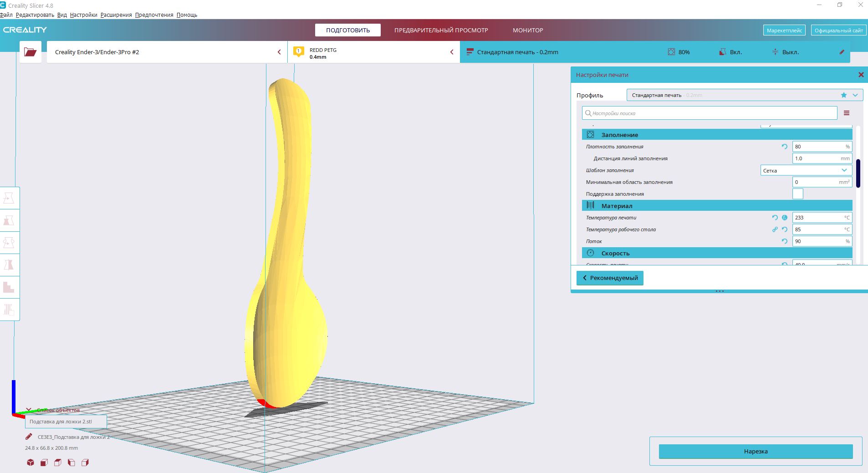Select Подставка для ложки 2.stl in object list
The image size is (868, 473).
click(66, 422)
